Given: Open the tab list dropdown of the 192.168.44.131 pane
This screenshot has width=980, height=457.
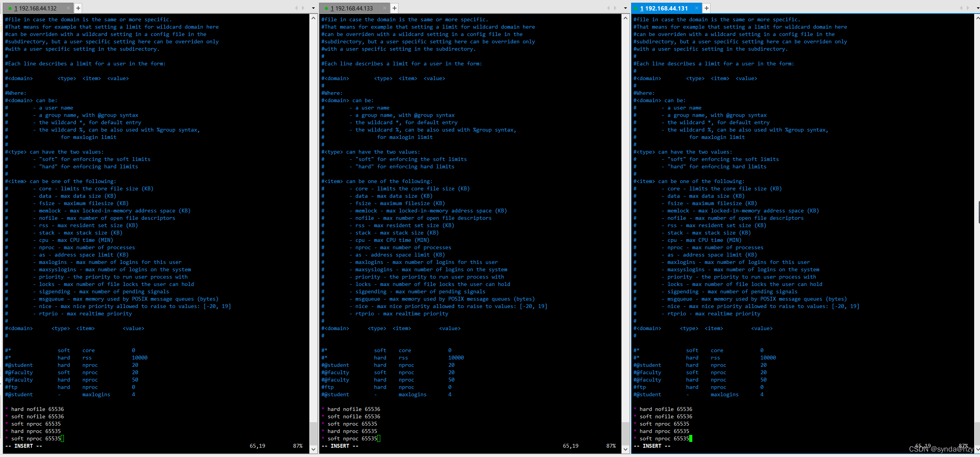Looking at the screenshot, I should 978,8.
